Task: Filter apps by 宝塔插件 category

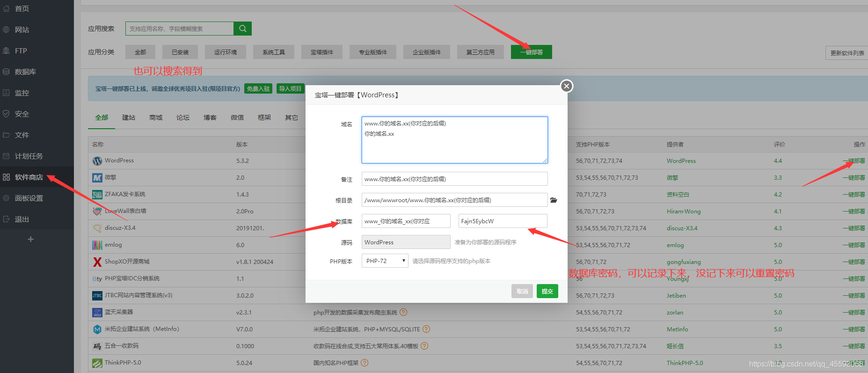Action: (322, 52)
